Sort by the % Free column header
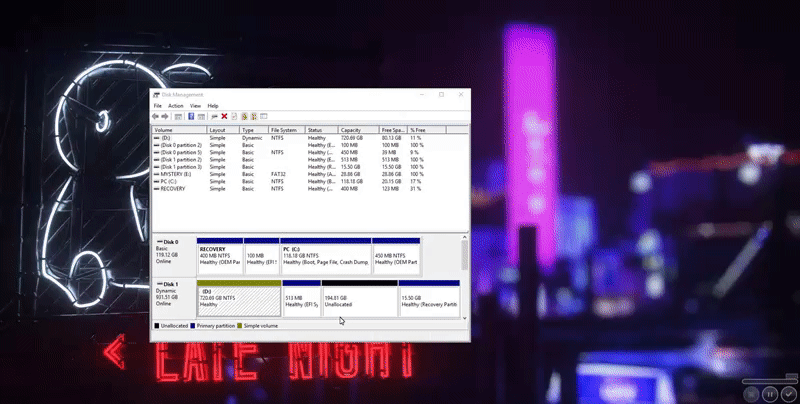The image size is (800, 404). coord(427,130)
